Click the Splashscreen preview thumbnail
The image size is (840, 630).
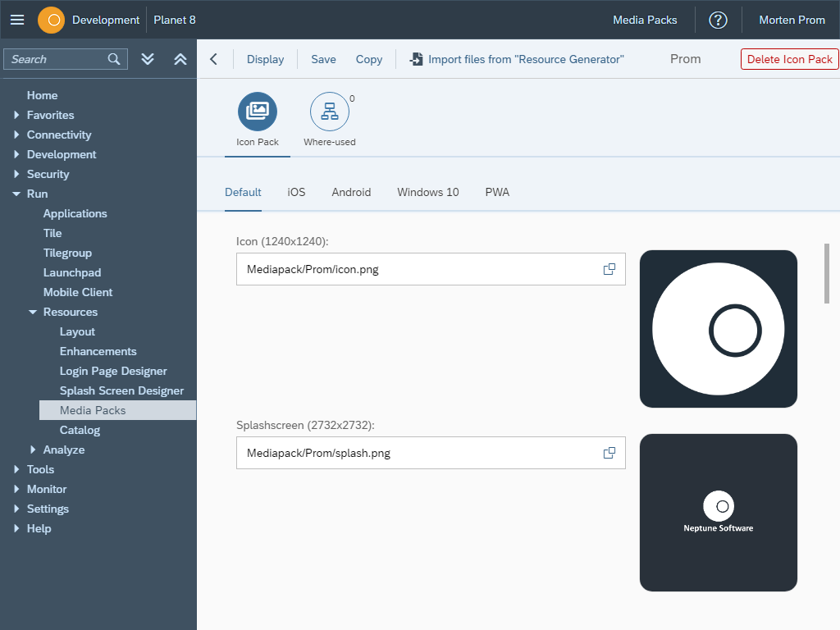click(719, 513)
